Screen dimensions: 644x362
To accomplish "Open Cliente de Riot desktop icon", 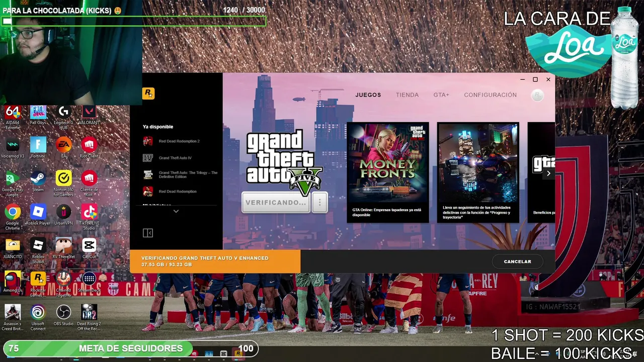I will [x=89, y=184].
